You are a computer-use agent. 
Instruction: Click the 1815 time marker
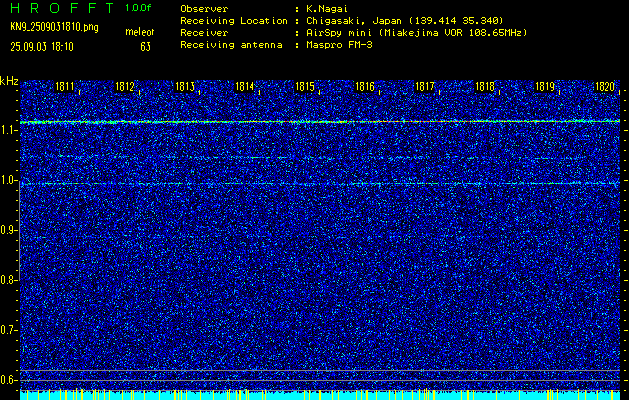[x=305, y=87]
